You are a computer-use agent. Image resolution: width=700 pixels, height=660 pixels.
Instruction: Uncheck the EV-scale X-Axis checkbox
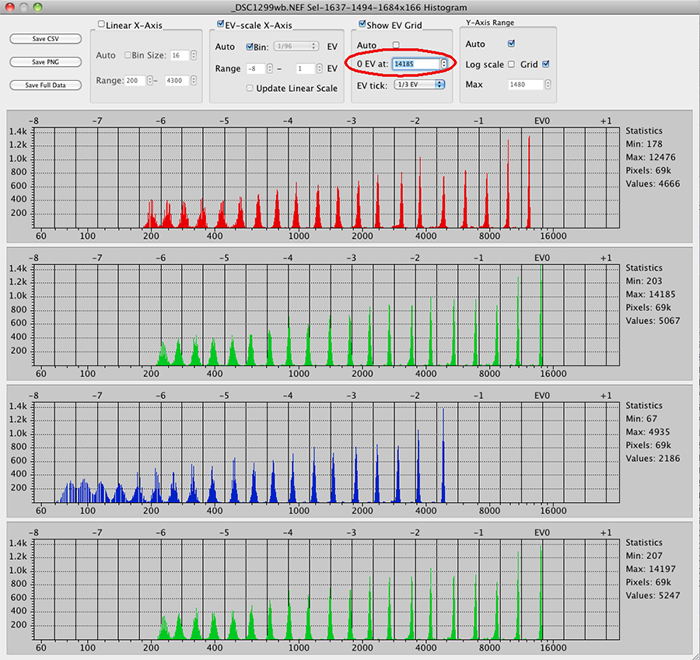(220, 24)
